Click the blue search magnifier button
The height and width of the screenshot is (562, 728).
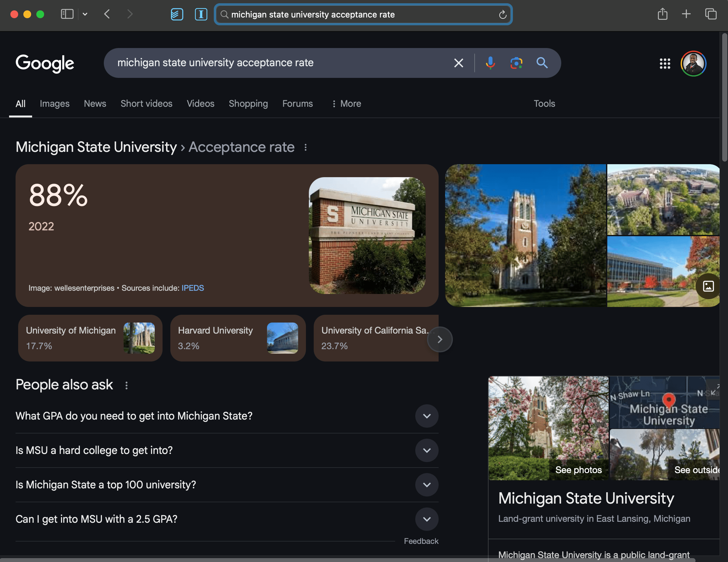542,63
